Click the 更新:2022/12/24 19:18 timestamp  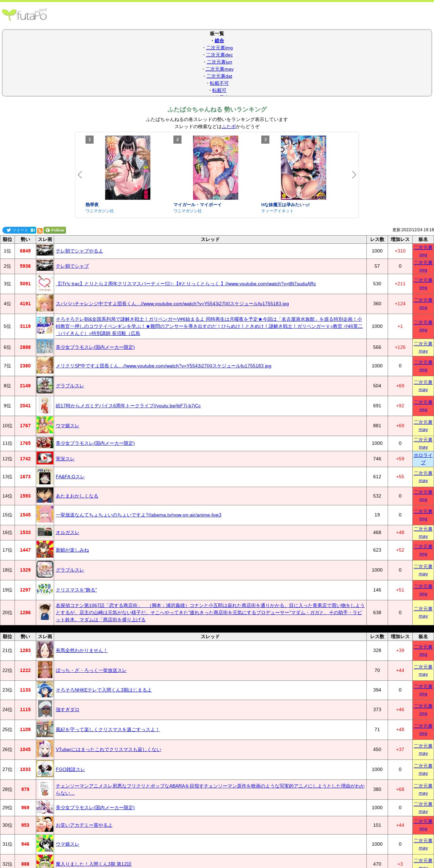pyautogui.click(x=413, y=230)
